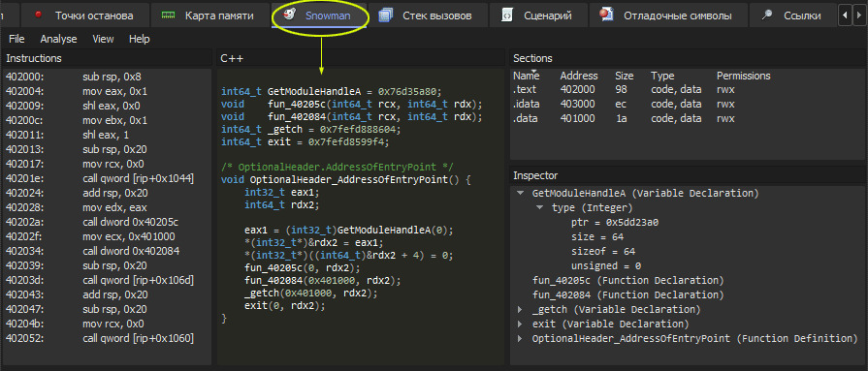This screenshot has width=868, height=371.
Task: Click the exit(0, rdx2) call in code
Action: tap(284, 306)
